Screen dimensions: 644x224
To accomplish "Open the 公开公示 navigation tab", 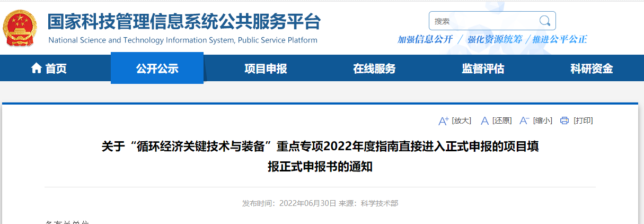I will tap(157, 68).
